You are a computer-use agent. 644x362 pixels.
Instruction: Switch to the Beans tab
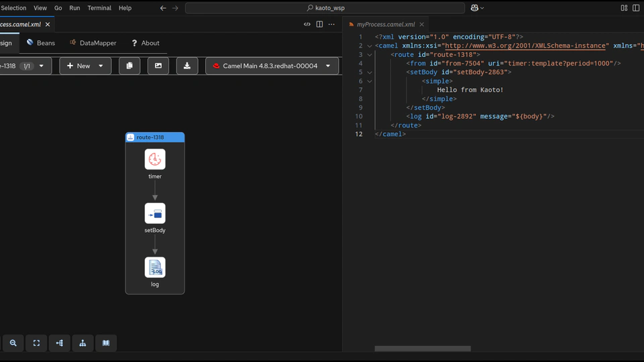pyautogui.click(x=41, y=43)
